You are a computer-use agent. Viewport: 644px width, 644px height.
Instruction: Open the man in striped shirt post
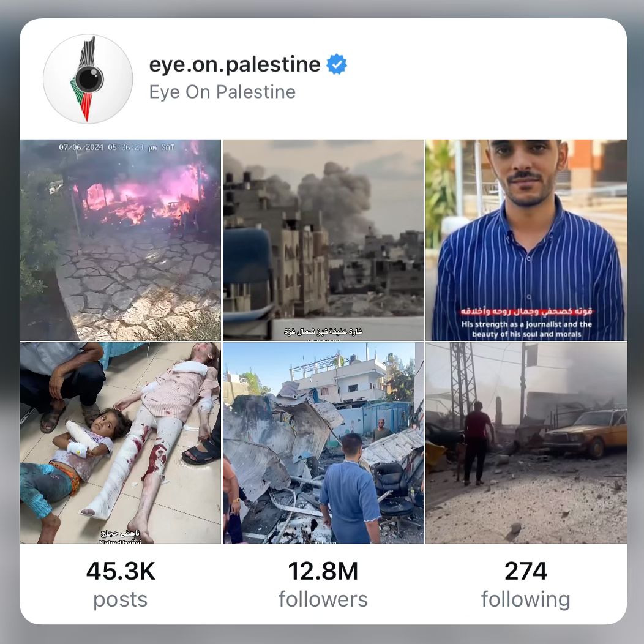click(526, 240)
